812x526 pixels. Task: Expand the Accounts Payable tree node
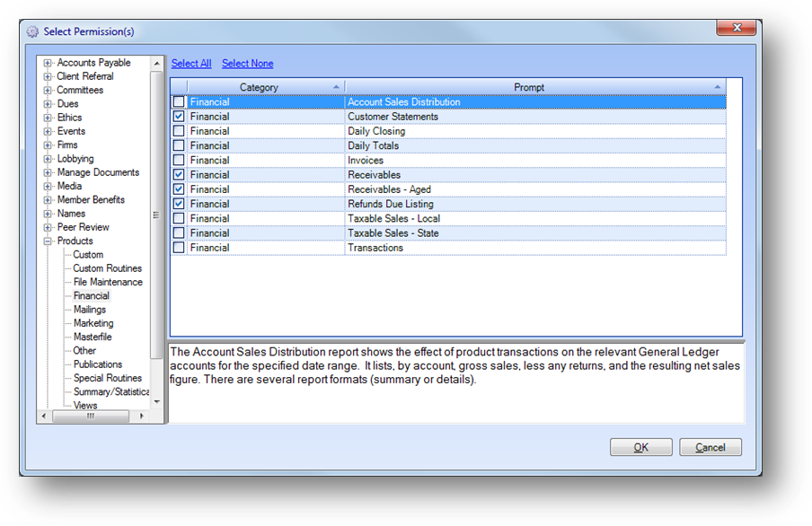point(48,63)
